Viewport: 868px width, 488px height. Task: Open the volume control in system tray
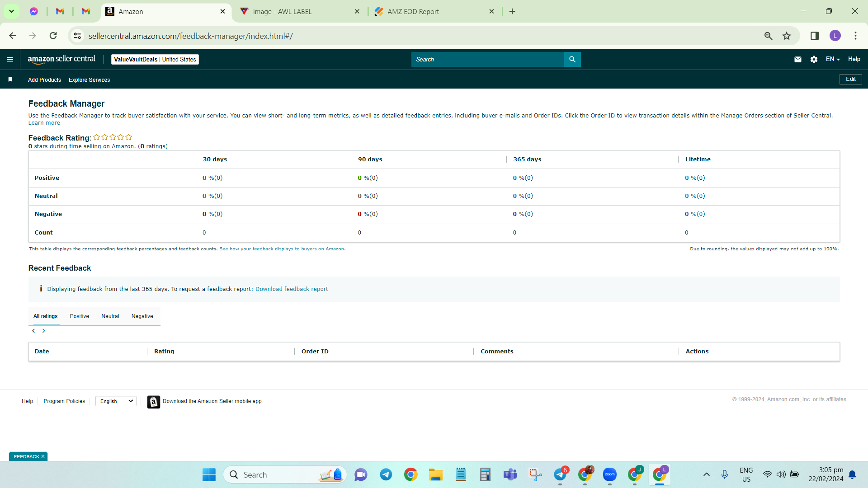pos(781,474)
